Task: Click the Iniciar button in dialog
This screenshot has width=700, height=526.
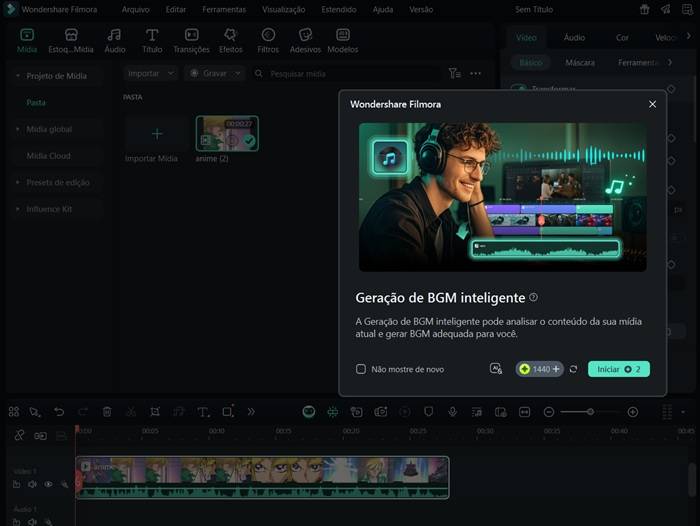Action: [x=619, y=369]
